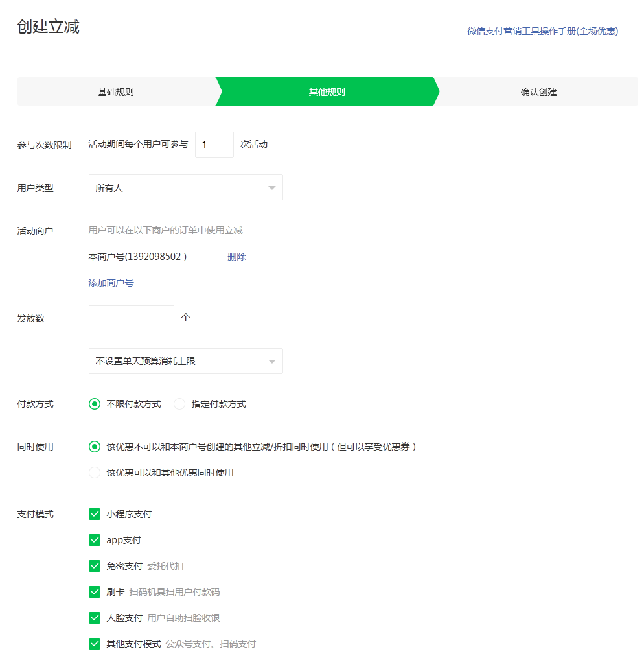Open the 微信支付营销工具操作手册 link
Viewport: 644px width, 658px height.
pos(542,31)
